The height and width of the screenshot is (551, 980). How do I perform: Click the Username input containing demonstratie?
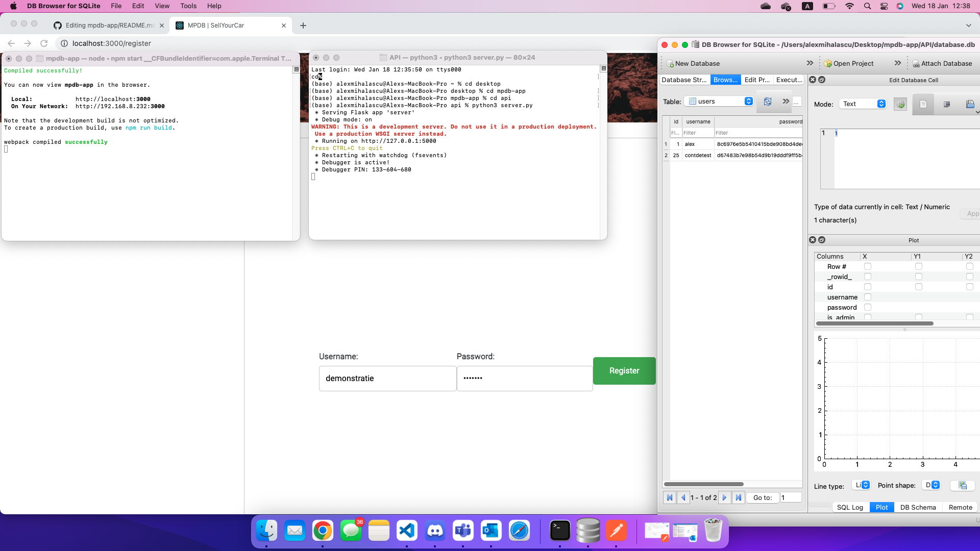tap(387, 378)
